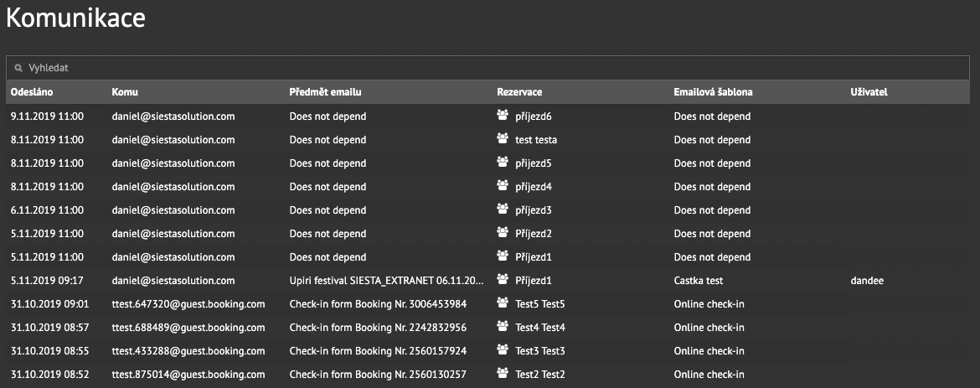Open reservation Test4 Test4

coord(540,328)
